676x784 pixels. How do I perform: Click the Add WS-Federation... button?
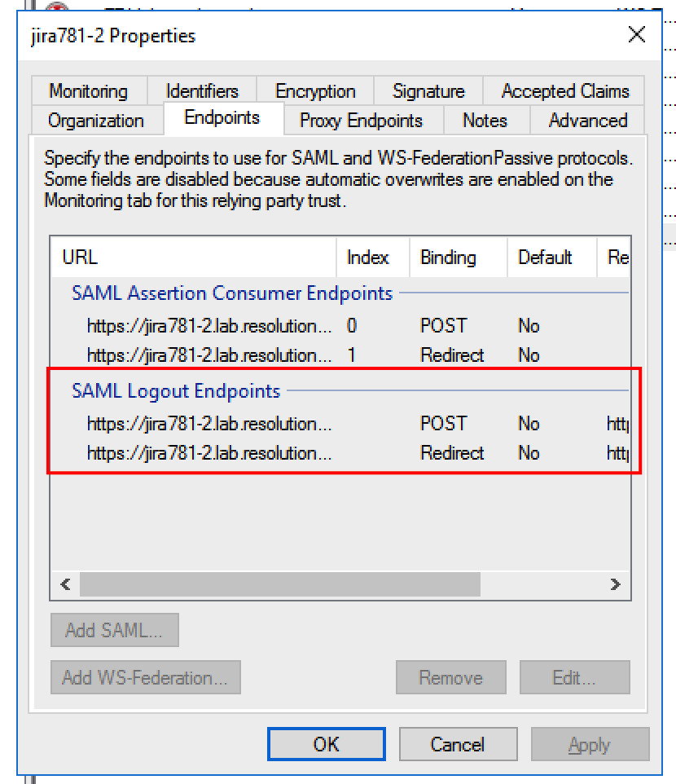coord(146,677)
